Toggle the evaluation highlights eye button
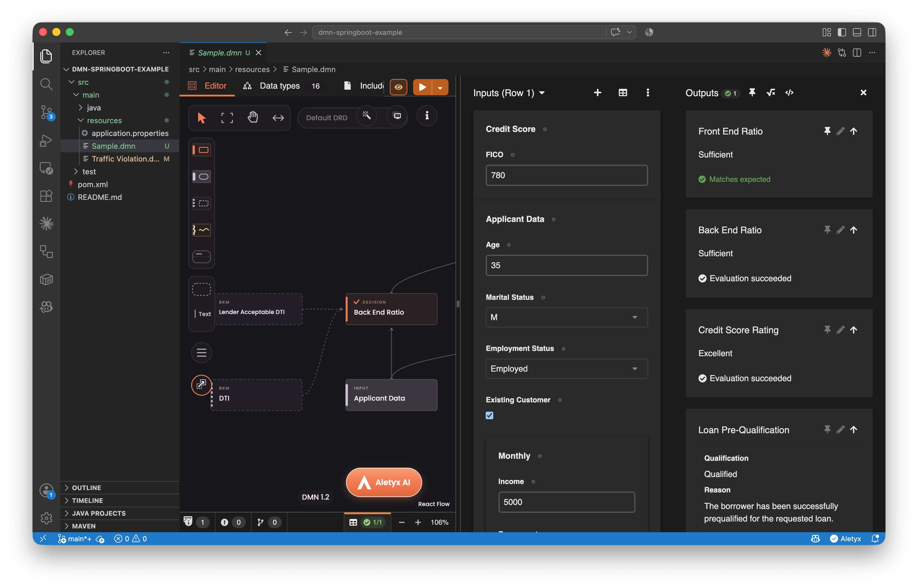This screenshot has width=918, height=588. pos(398,87)
